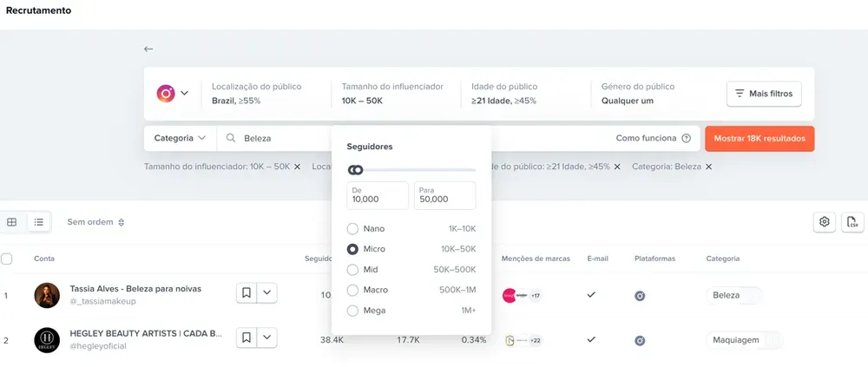Click the De 10,000 input field
Image resolution: width=868 pixels, height=367 pixels.
(x=378, y=195)
